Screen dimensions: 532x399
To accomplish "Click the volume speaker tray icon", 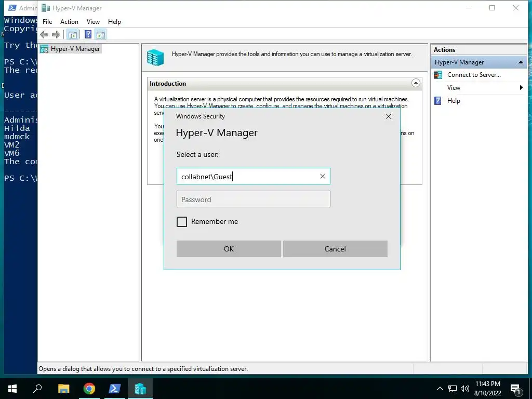I will tap(465, 389).
